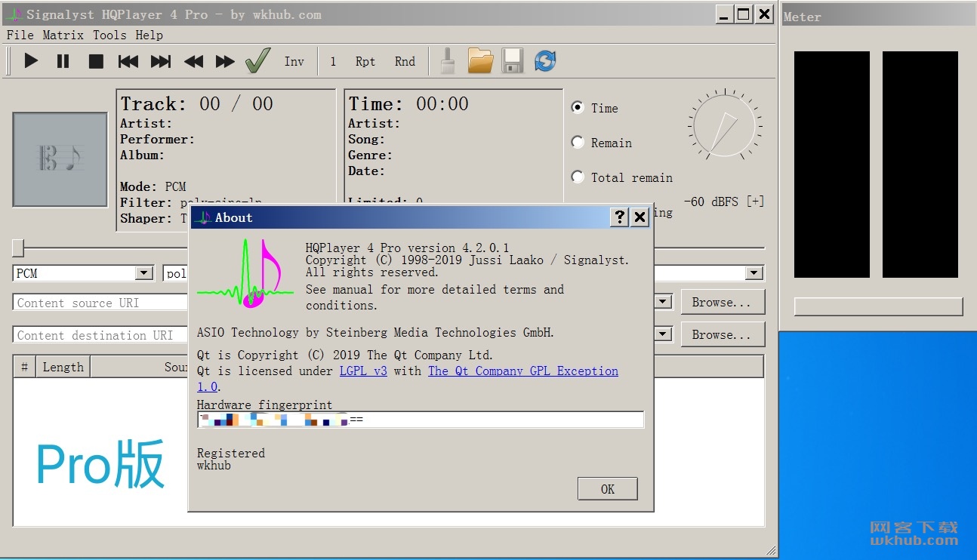Enable Rpt repeat mode
This screenshot has height=560, width=977.
point(365,61)
